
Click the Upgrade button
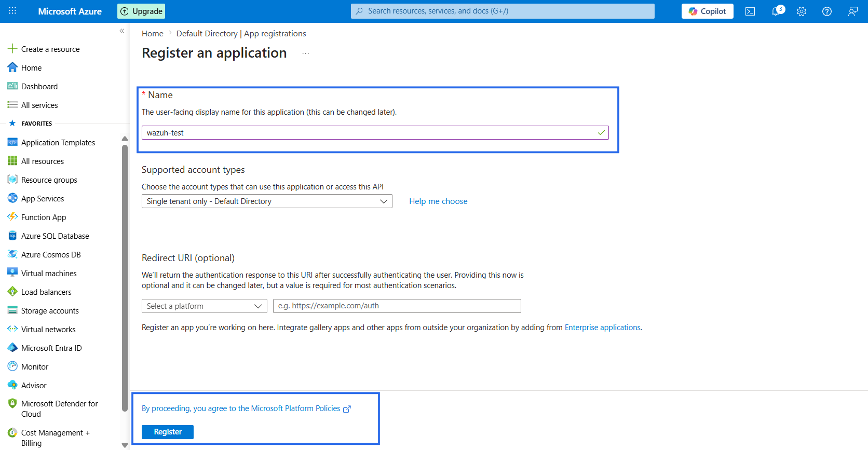[141, 11]
